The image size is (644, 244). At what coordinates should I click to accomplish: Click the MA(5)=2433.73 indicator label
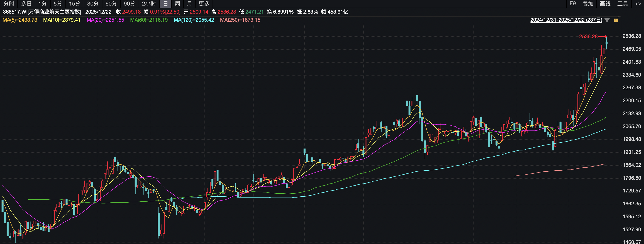(x=20, y=20)
